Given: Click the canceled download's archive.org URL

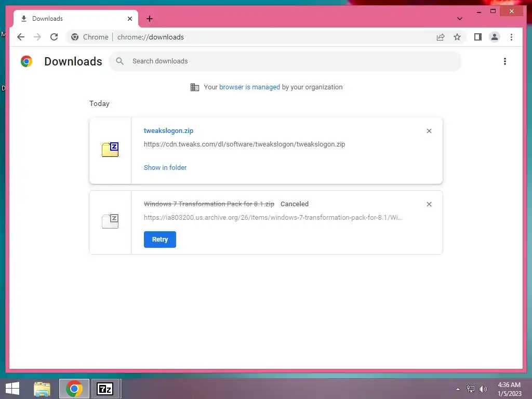Looking at the screenshot, I should pos(273,218).
